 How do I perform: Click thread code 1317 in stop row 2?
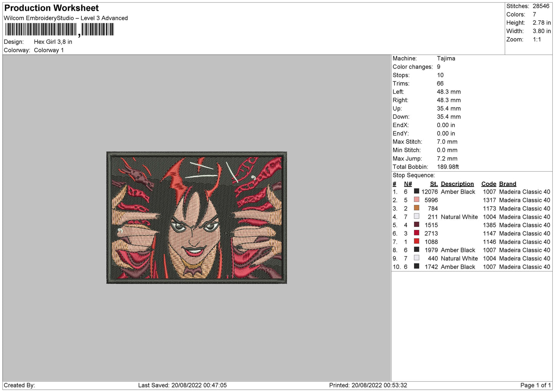point(489,200)
